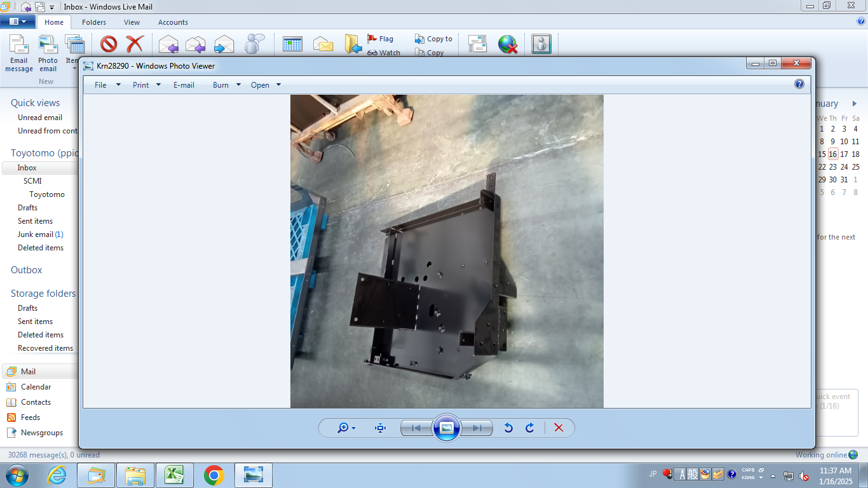
Task: Click the Forward envelope icon
Action: click(x=224, y=44)
